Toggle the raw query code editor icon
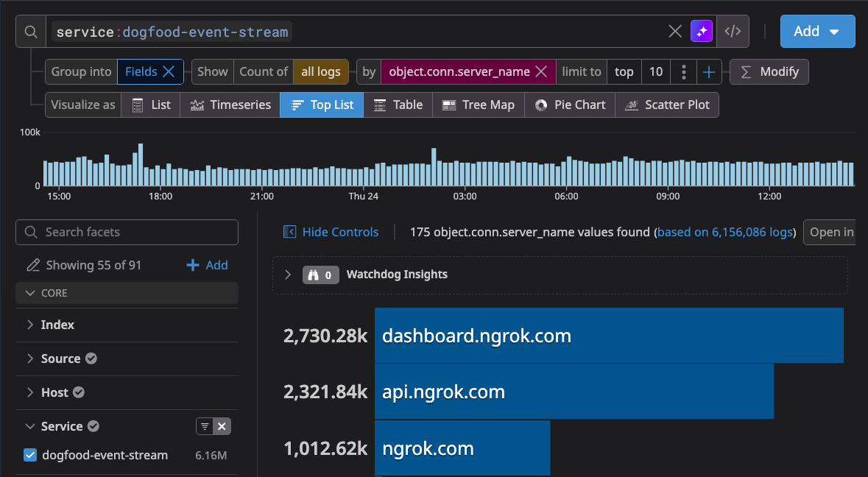Viewport: 868px width, 477px height. tap(733, 31)
